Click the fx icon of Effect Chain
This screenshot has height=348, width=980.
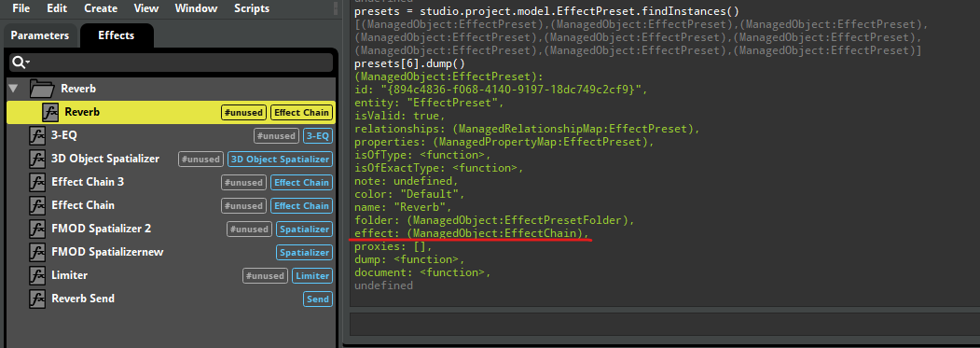coord(37,205)
